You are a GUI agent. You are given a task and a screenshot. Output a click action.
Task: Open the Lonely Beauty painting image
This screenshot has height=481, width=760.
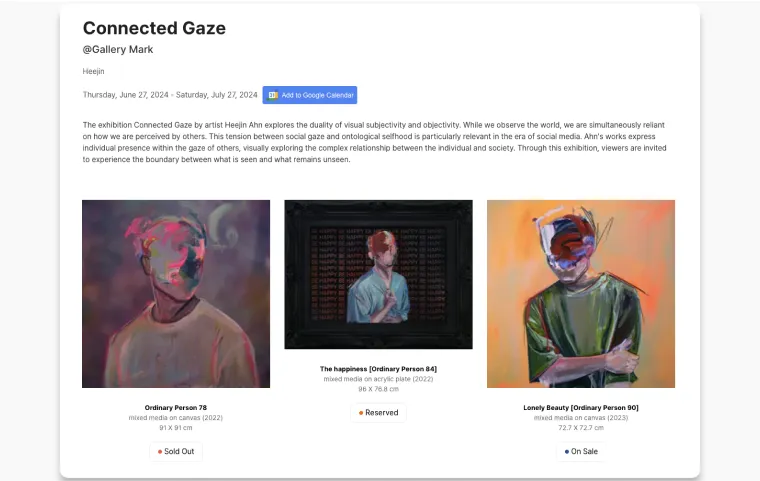pos(581,293)
